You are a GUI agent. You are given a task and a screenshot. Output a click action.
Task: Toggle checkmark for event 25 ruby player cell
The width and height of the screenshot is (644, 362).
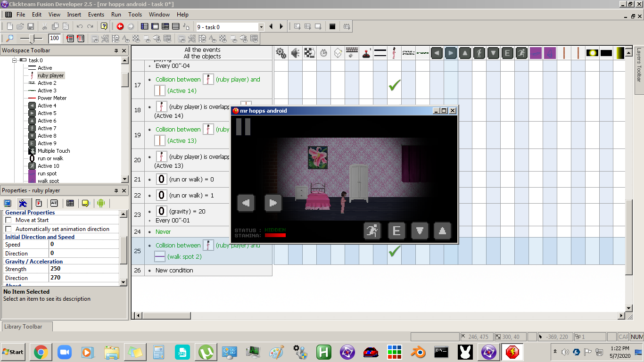coord(394,251)
